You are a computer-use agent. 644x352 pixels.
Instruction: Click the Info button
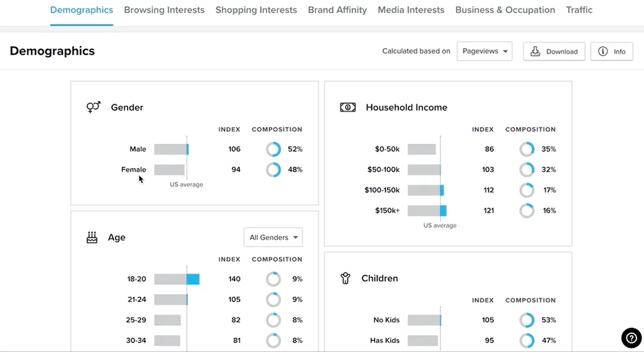[x=612, y=52]
